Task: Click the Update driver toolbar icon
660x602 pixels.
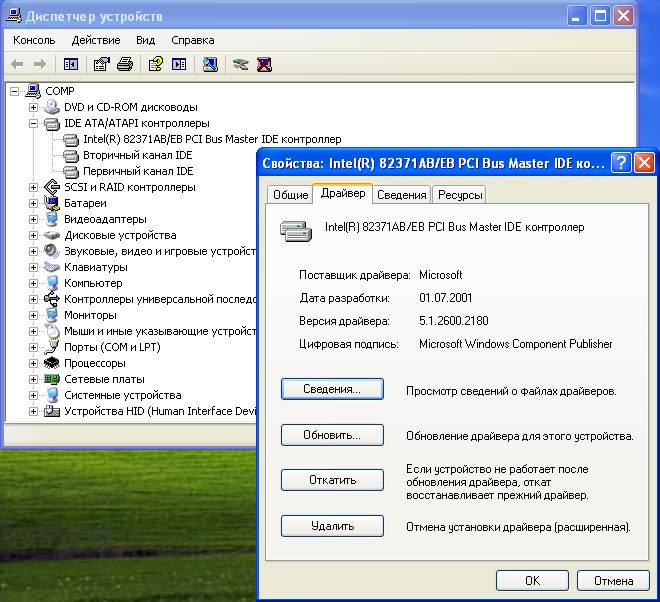Action: click(x=240, y=64)
